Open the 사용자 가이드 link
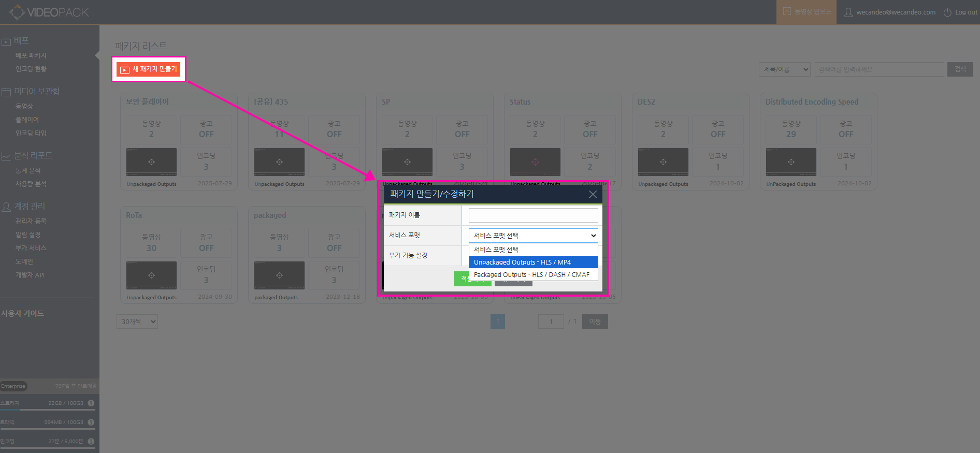This screenshot has height=453, width=980. [x=23, y=313]
